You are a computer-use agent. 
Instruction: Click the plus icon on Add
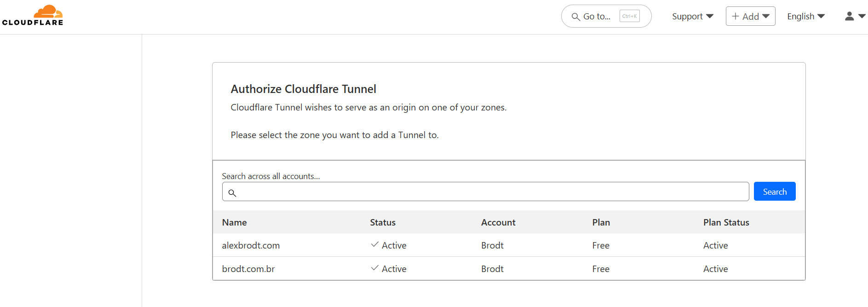coord(736,16)
